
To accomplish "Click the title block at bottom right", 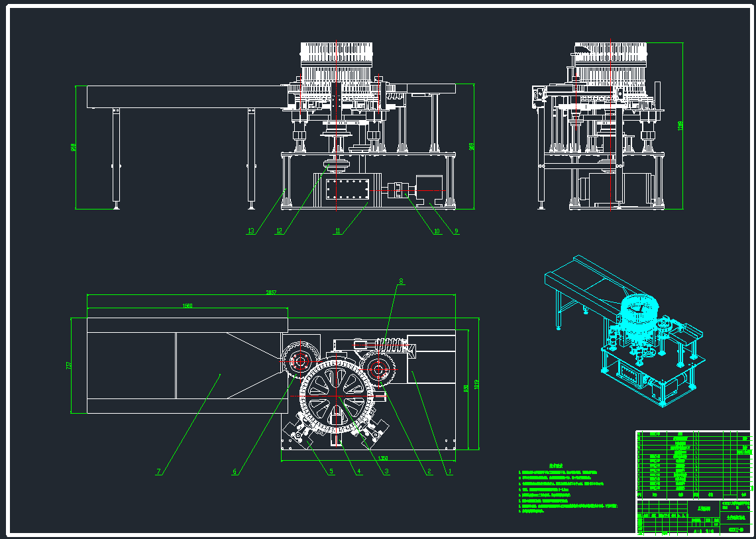I will (694, 517).
